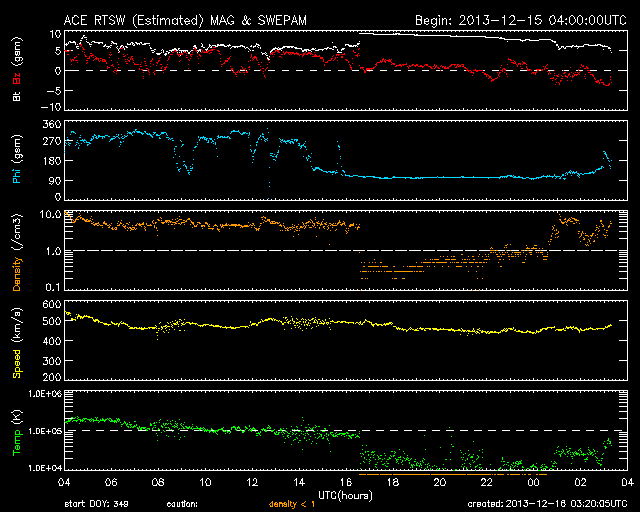Screen dimensions: 640x512
Task: Click the '180' tick on the Phi axis
Action: [x=52, y=160]
